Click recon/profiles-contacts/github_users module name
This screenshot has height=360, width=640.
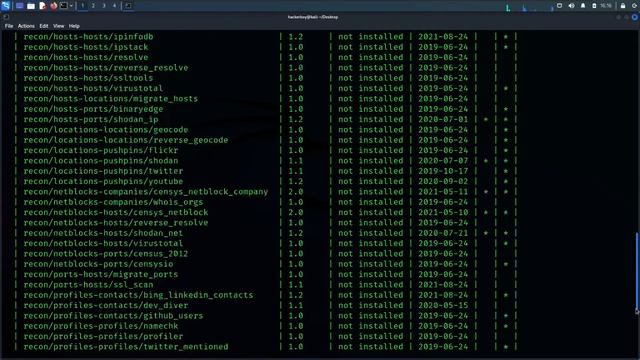[113, 316]
